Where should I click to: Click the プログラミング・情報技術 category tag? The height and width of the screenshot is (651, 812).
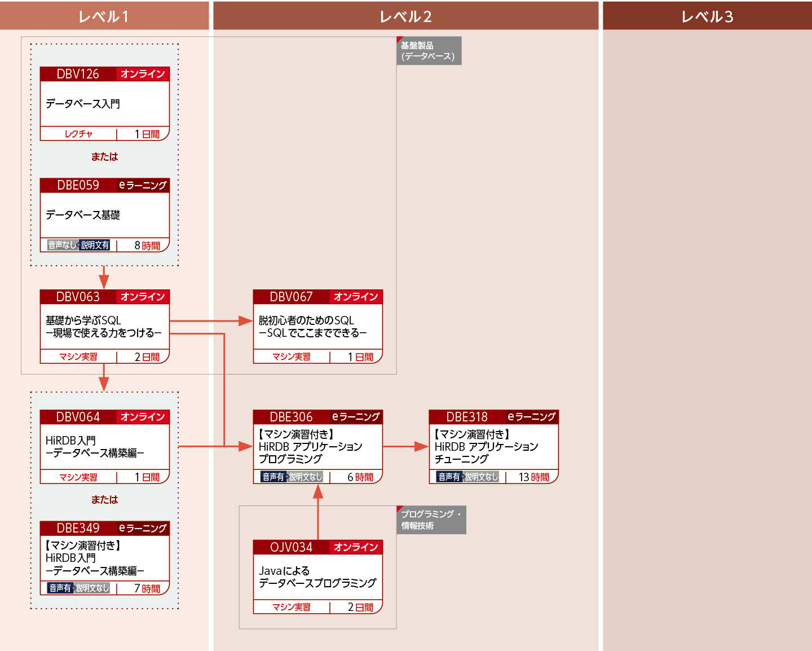[431, 520]
